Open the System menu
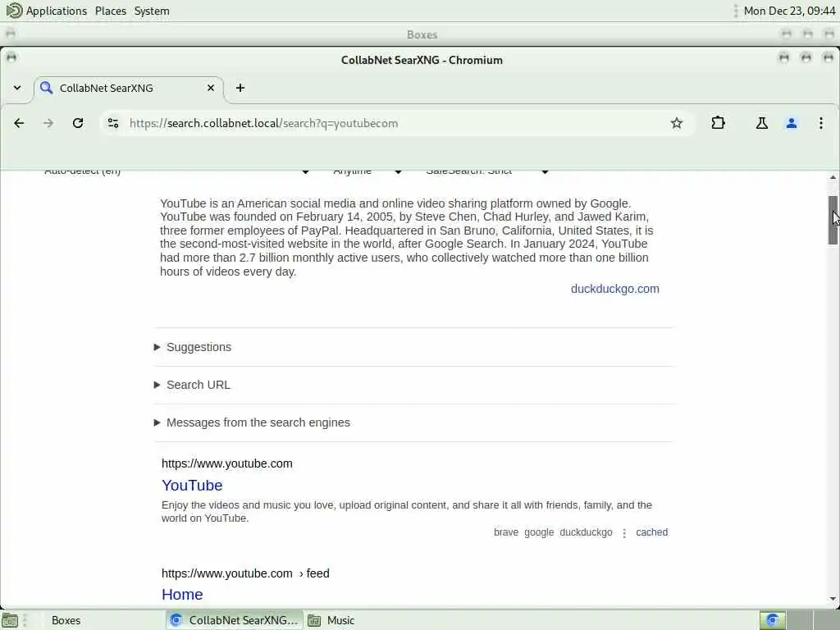This screenshot has width=840, height=630. click(x=152, y=11)
